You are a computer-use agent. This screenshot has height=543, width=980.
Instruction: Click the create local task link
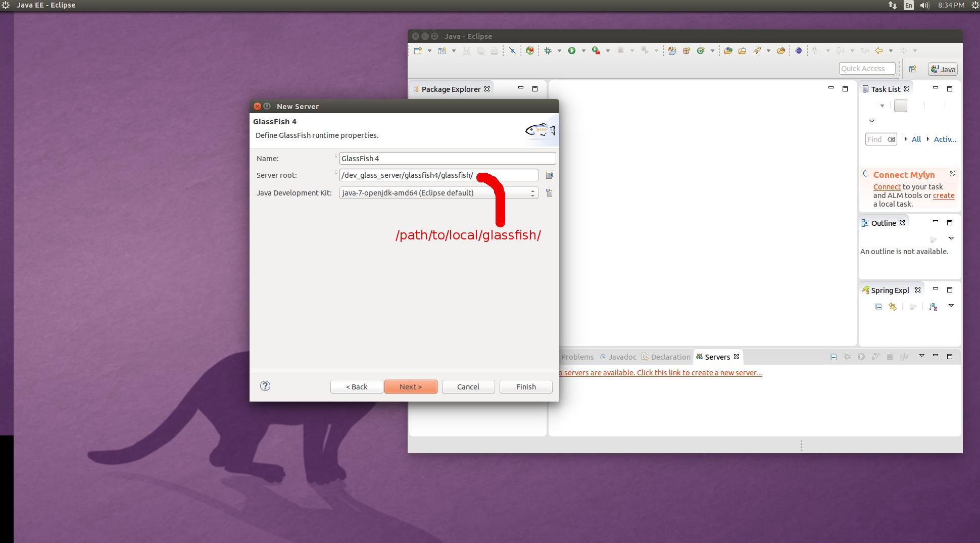[x=944, y=195]
